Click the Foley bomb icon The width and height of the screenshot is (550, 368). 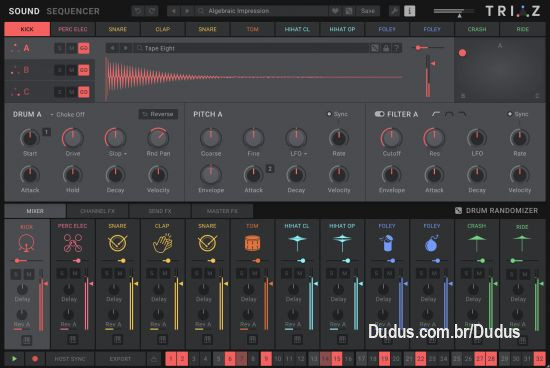click(431, 243)
